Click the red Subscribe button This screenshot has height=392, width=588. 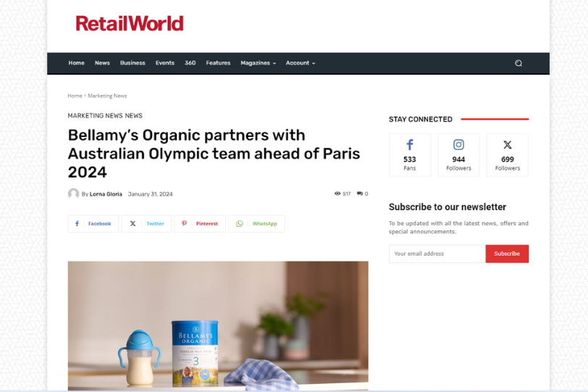tap(507, 254)
